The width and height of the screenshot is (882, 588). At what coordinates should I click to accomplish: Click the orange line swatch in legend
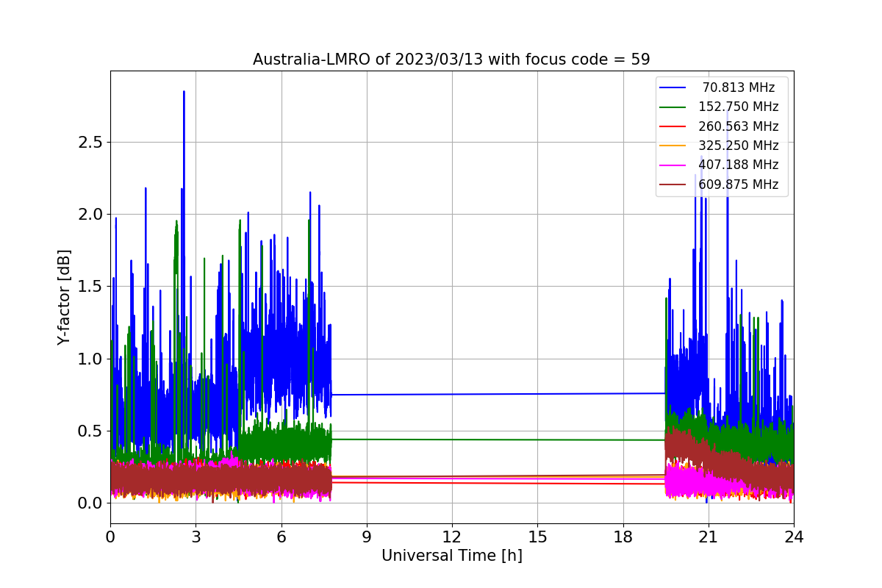click(673, 146)
